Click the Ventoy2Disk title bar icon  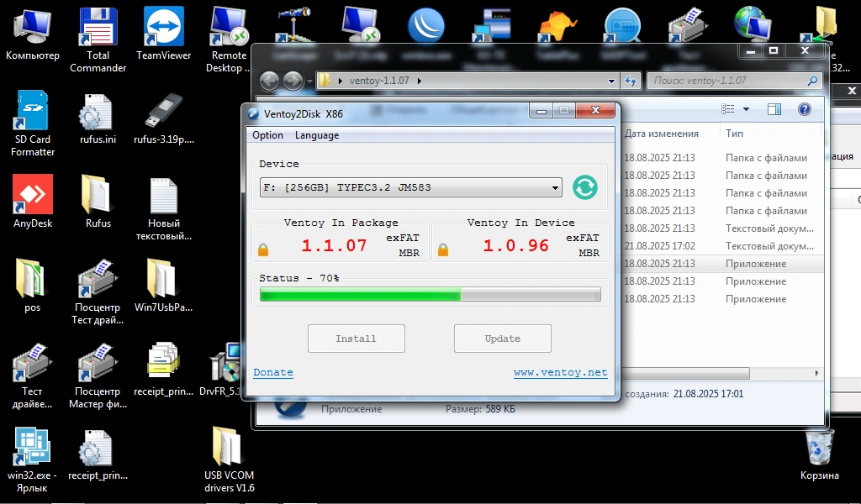[253, 114]
